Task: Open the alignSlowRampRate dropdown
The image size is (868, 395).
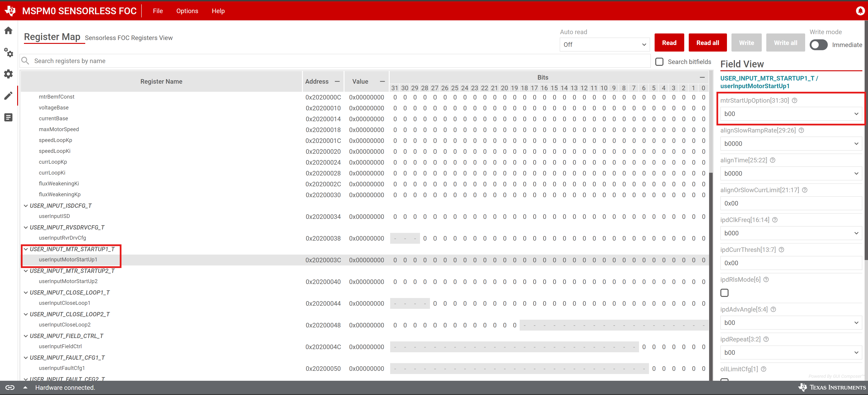Action: coord(791,144)
